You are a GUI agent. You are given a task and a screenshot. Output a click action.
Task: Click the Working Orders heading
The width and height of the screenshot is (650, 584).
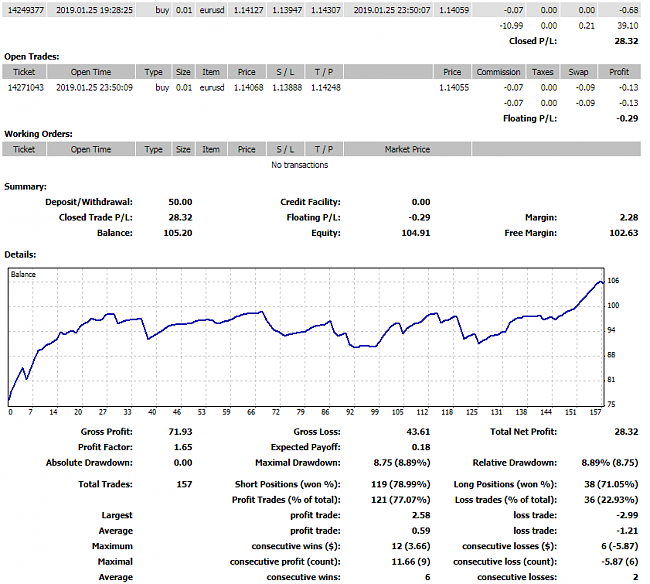38,134
